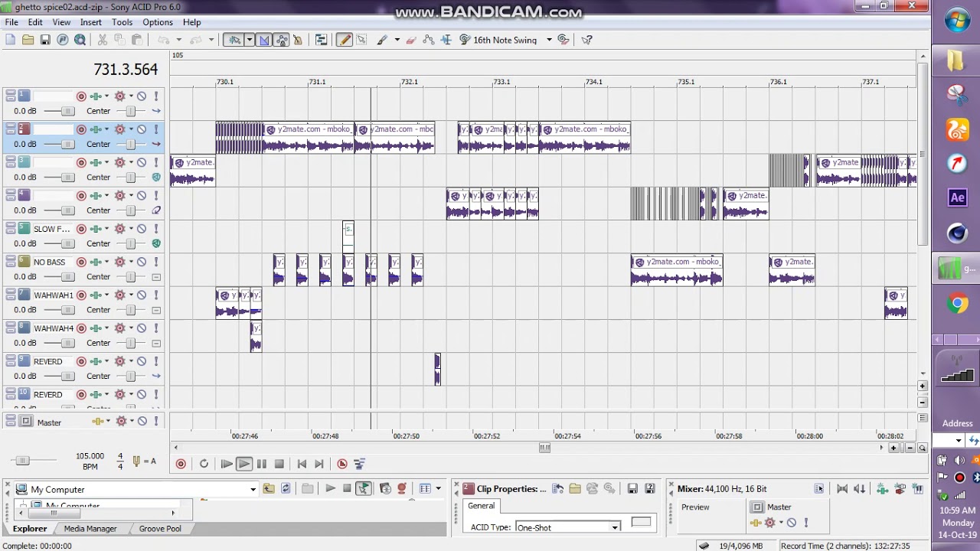
Task: Toggle Lock Envelopes to Events icon
Action: 282,40
